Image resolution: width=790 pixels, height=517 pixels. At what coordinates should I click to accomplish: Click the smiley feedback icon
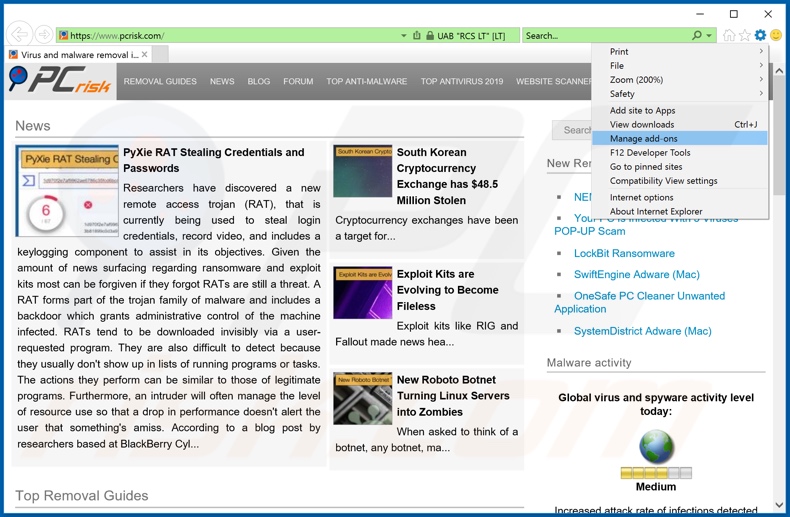tap(776, 35)
